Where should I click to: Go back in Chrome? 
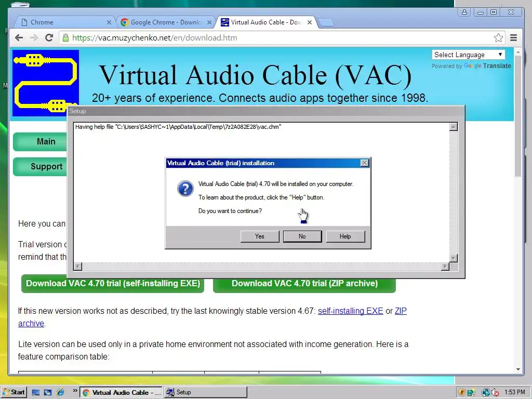point(19,37)
